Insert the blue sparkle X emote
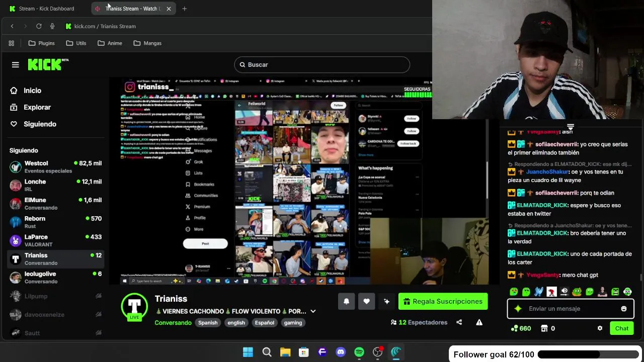This screenshot has width=644, height=362. click(x=539, y=292)
